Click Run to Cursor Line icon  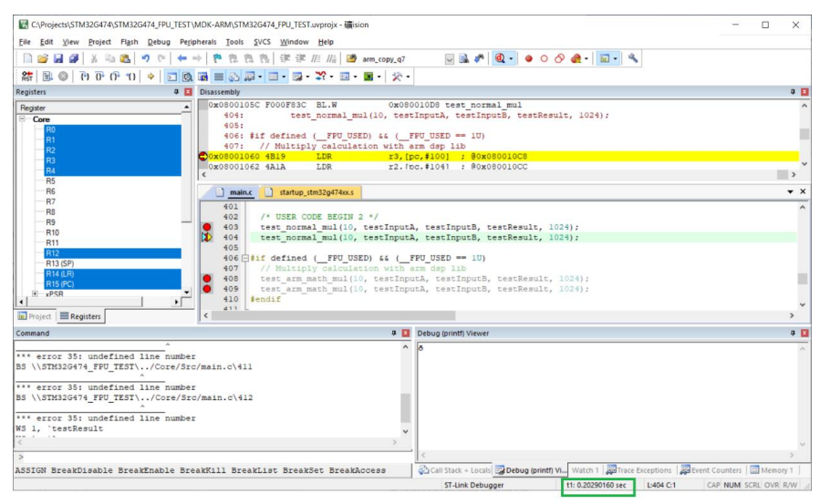(130, 77)
